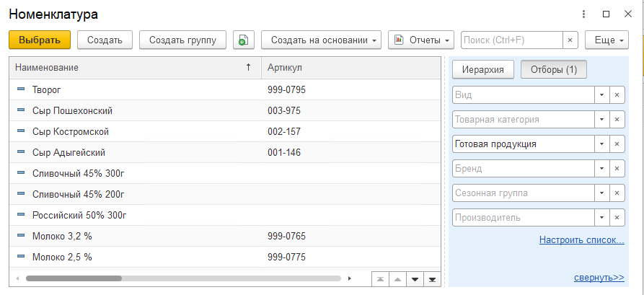
Task: Click the horizontal scrollbar thumb
Action: point(74,278)
